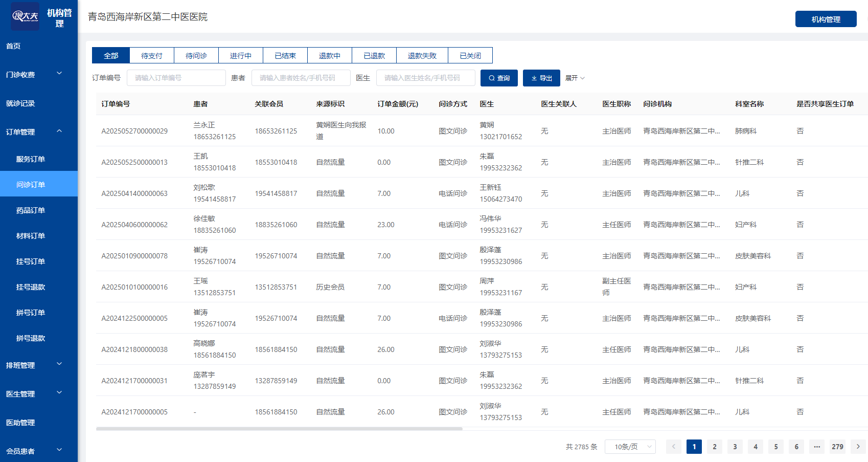Collapse the 订单管理 sidebar menu
868x462 pixels.
(x=38, y=132)
